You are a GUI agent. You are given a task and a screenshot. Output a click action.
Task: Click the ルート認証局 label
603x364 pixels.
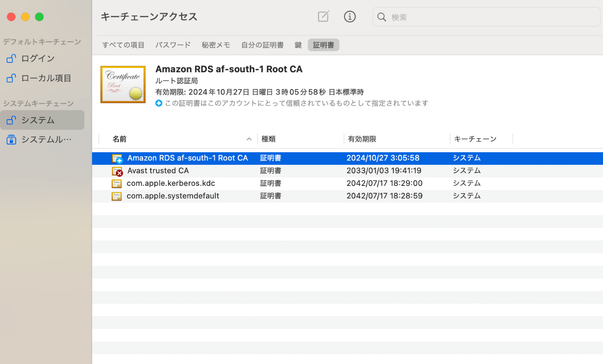(177, 81)
